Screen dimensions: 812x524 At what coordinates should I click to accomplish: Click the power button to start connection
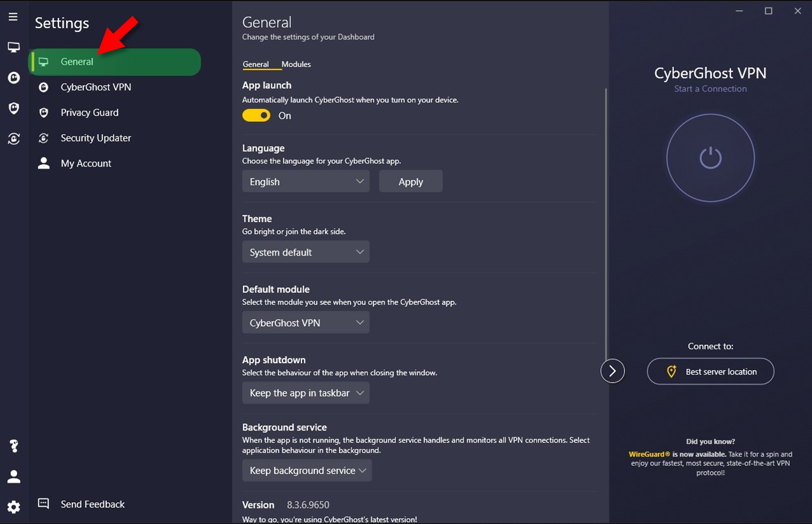coord(710,158)
